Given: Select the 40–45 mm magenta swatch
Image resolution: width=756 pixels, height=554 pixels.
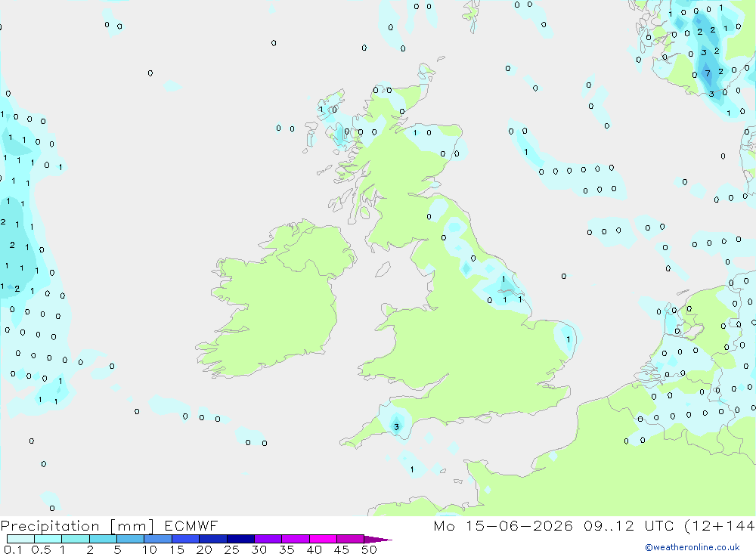Looking at the screenshot, I should pos(323,539).
